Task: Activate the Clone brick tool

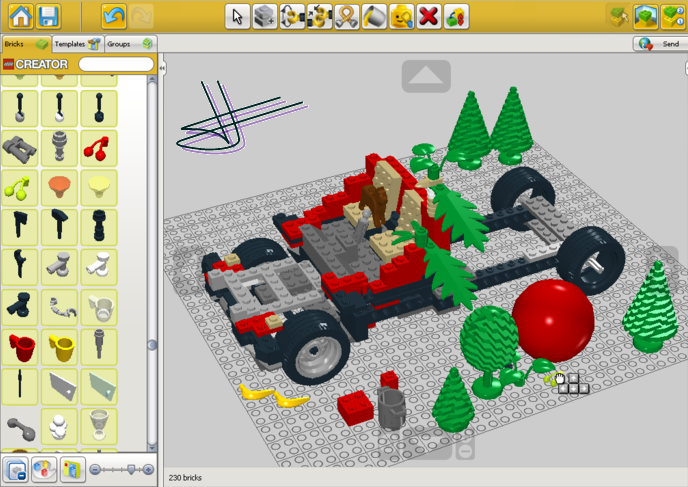Action: [265, 17]
